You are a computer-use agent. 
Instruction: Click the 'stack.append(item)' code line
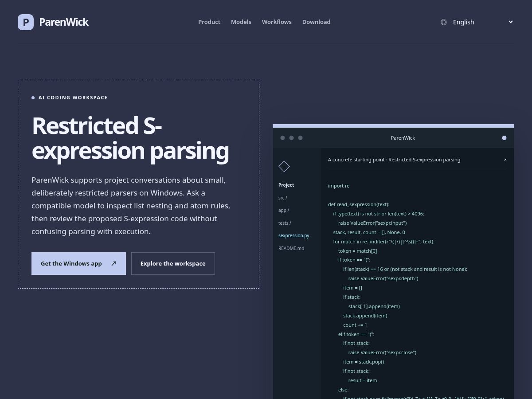pos(365,316)
